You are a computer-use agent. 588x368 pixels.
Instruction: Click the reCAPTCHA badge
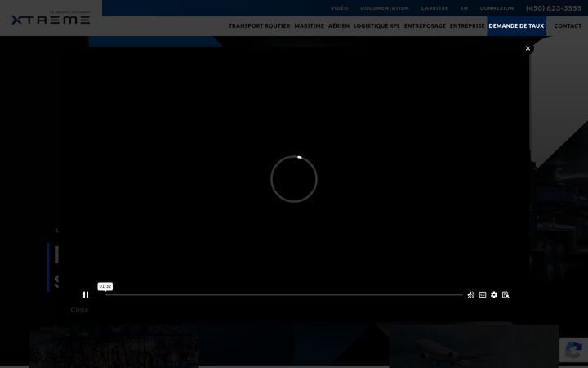point(573,350)
